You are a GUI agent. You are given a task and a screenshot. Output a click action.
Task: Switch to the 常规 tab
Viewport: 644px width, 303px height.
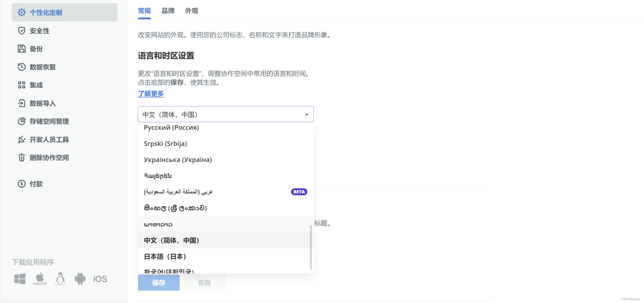(x=144, y=11)
